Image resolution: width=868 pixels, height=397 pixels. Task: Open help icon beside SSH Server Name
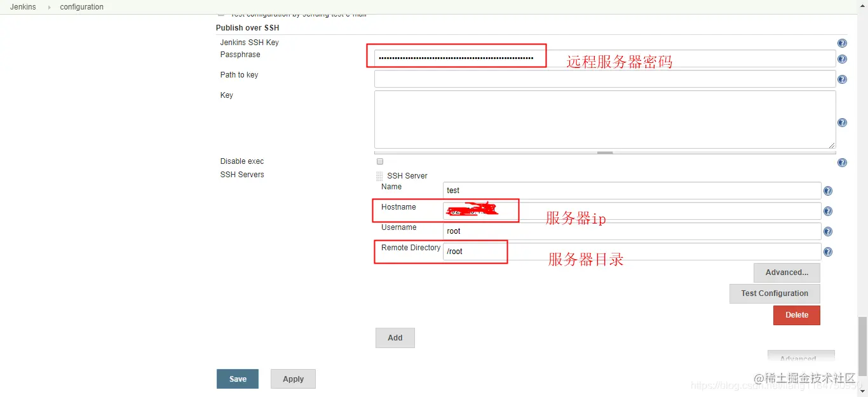pyautogui.click(x=828, y=191)
